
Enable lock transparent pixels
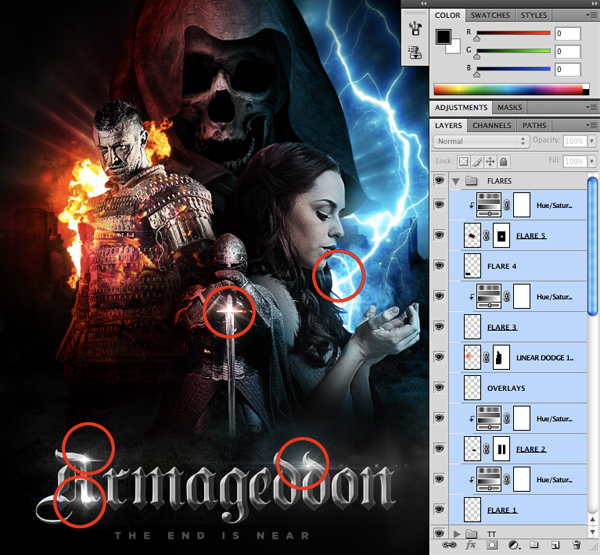click(x=465, y=161)
